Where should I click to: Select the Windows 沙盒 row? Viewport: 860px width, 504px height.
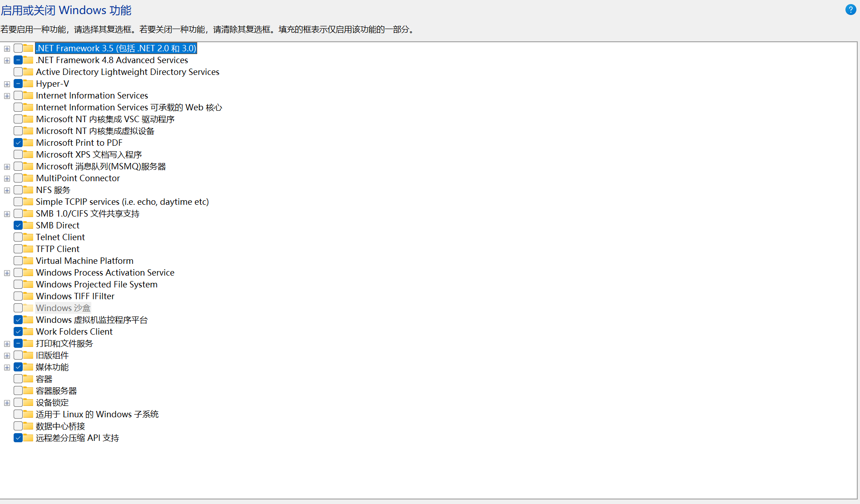[63, 308]
